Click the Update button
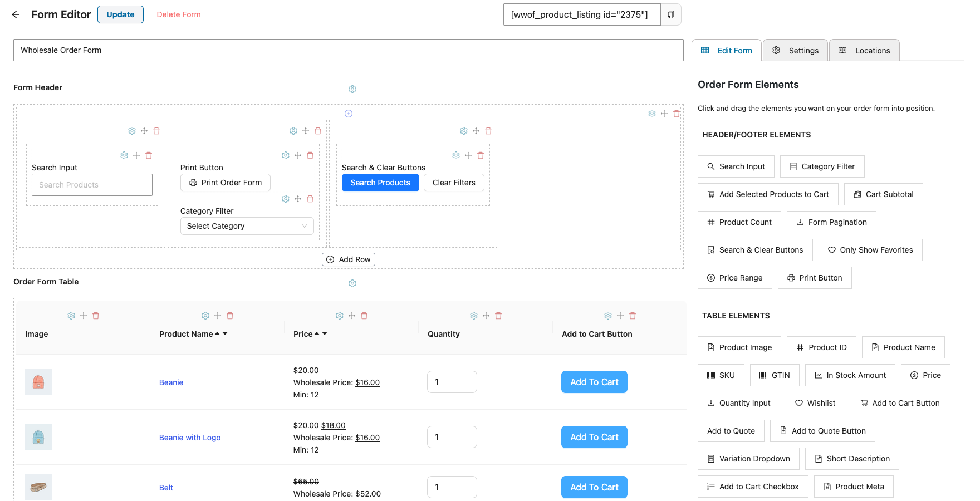 pos(120,14)
